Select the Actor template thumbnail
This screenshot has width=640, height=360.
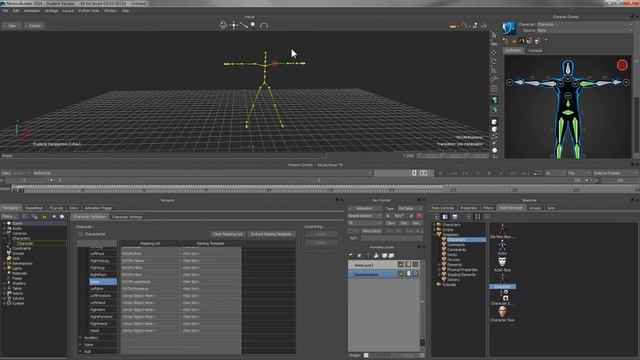tap(502, 247)
